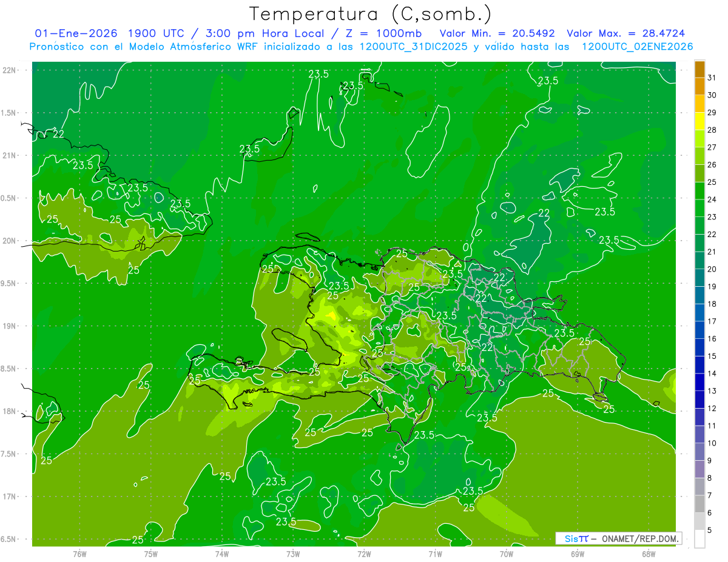Click the "22N" latitude axis label

[x=9, y=70]
